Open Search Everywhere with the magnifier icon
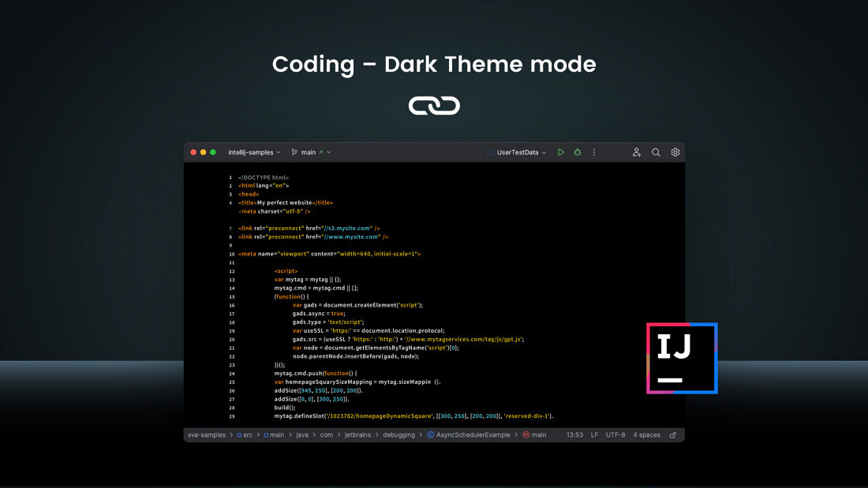This screenshot has height=488, width=868. click(x=655, y=152)
